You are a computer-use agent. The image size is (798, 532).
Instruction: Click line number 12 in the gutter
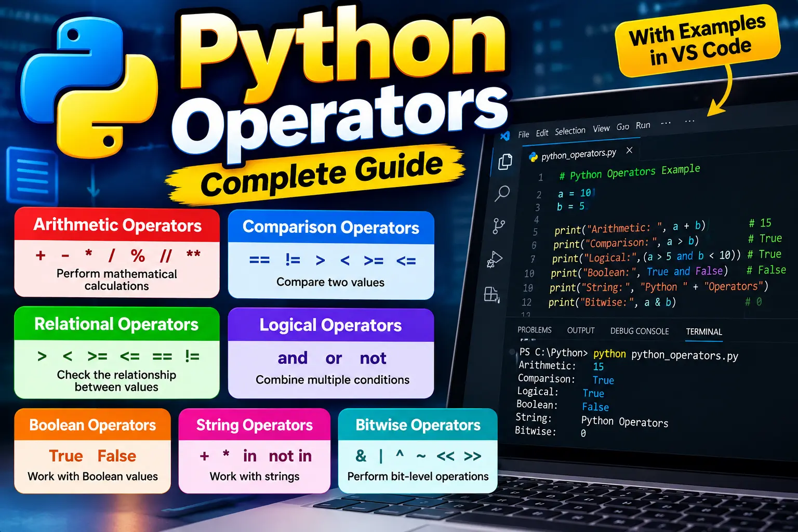pyautogui.click(x=526, y=302)
